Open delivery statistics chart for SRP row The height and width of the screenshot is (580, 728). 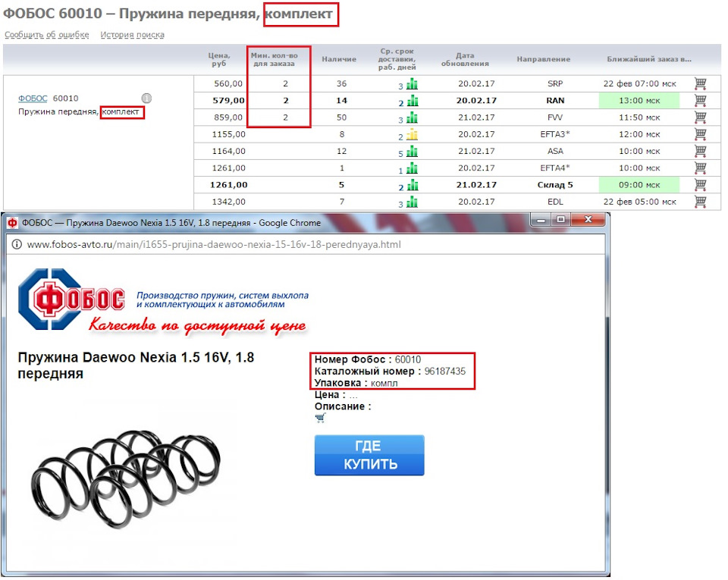pos(412,84)
